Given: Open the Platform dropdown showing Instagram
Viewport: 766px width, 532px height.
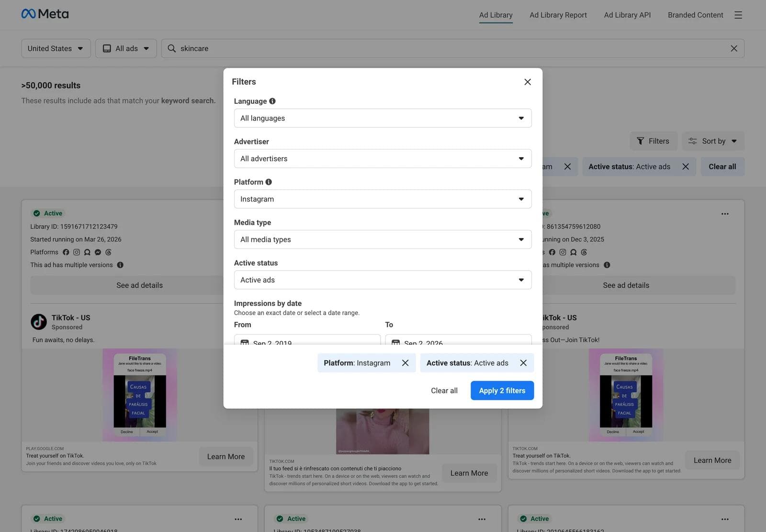Looking at the screenshot, I should click(x=383, y=199).
